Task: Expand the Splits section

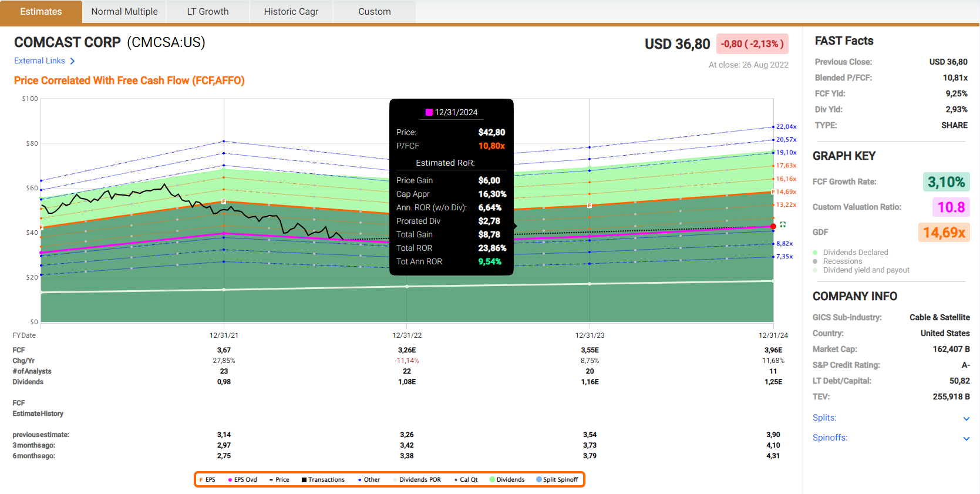Action: click(x=966, y=418)
